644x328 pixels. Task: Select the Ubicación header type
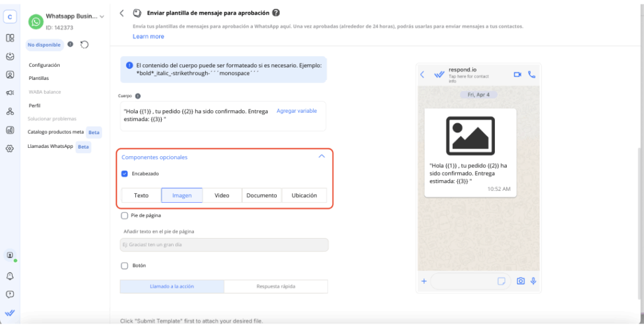304,195
